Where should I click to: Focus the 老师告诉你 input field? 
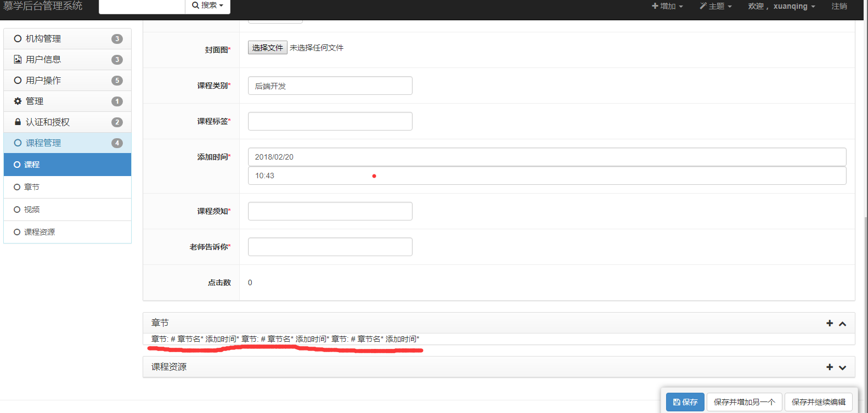tap(330, 247)
